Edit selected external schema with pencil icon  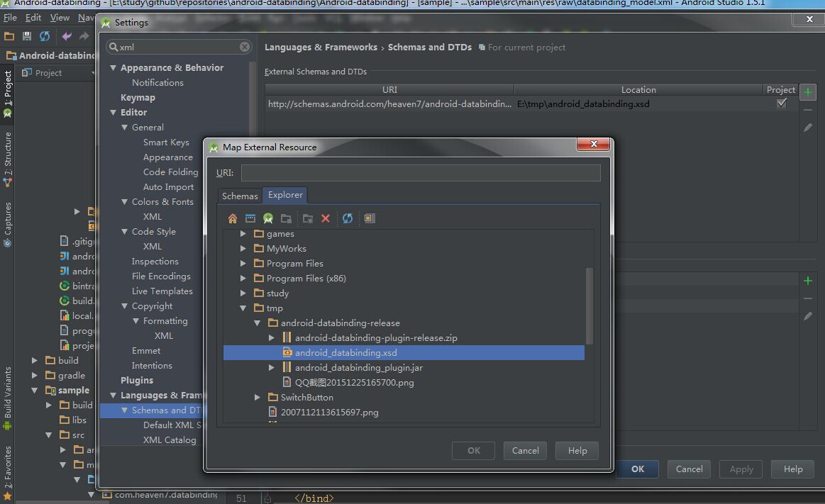(808, 128)
